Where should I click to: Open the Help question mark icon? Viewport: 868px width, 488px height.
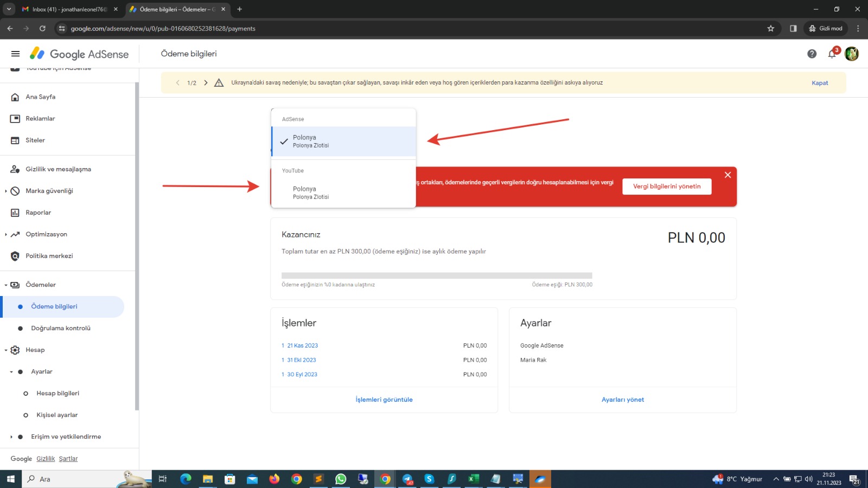(812, 54)
